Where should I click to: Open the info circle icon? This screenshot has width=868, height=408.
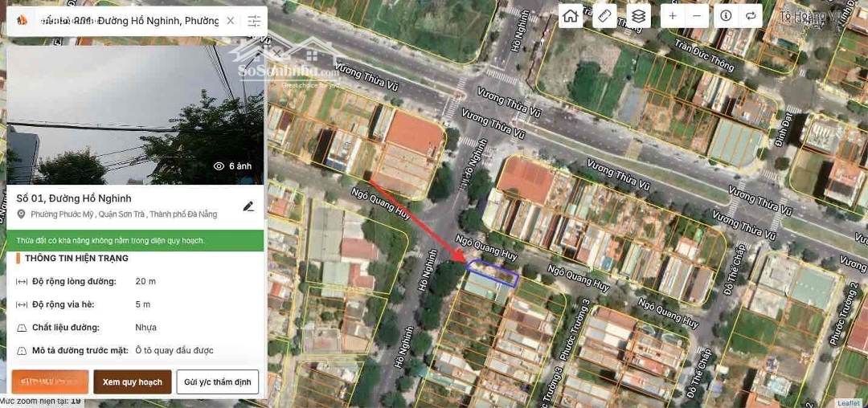click(x=726, y=16)
